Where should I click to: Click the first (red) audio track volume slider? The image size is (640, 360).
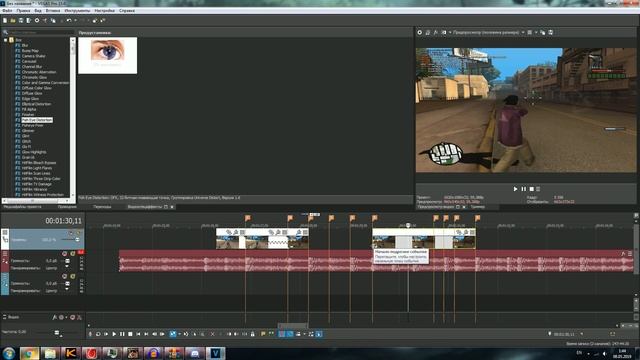pos(67,261)
